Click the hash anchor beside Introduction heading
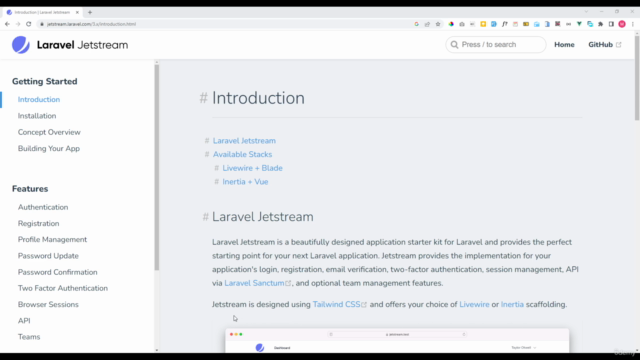Image resolution: width=640 pixels, height=360 pixels. [x=203, y=98]
